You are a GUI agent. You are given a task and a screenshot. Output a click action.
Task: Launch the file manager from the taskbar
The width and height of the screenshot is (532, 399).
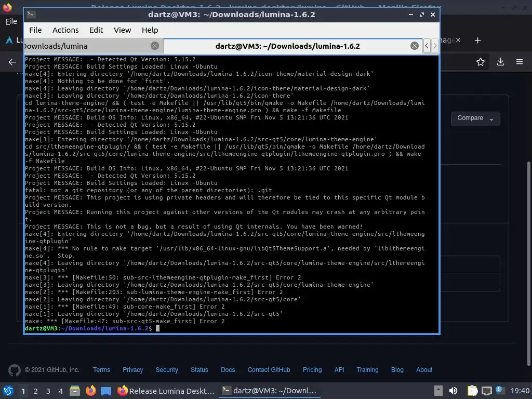point(75,391)
